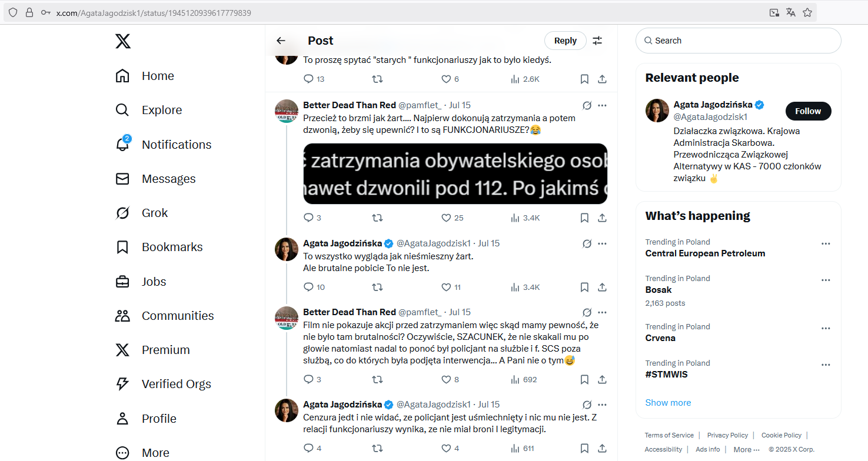This screenshot has height=461, width=868.
Task: Open reply sorting filter icon
Action: 597,41
